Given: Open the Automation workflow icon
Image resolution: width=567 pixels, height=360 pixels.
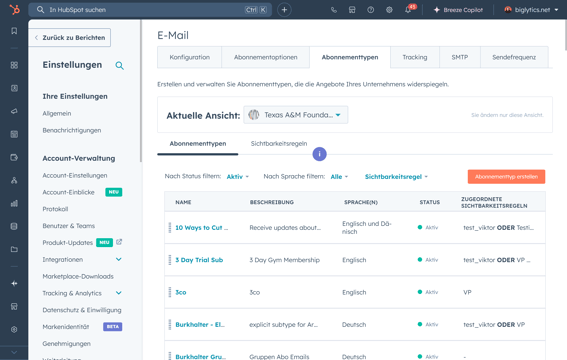Looking at the screenshot, I should (14, 180).
